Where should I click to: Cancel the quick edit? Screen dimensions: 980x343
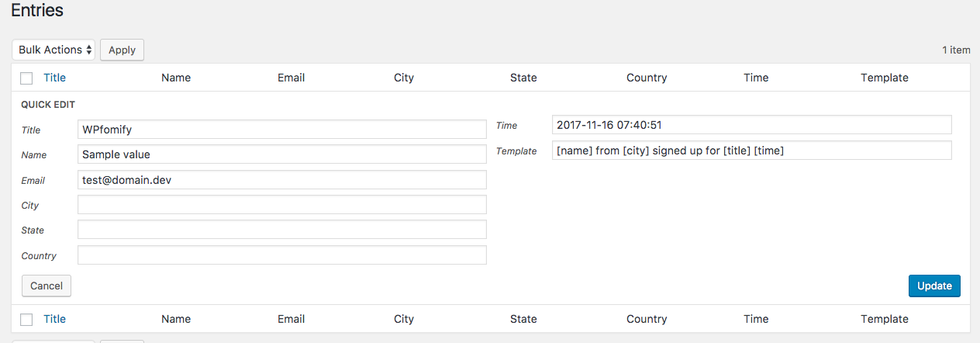[x=47, y=286]
